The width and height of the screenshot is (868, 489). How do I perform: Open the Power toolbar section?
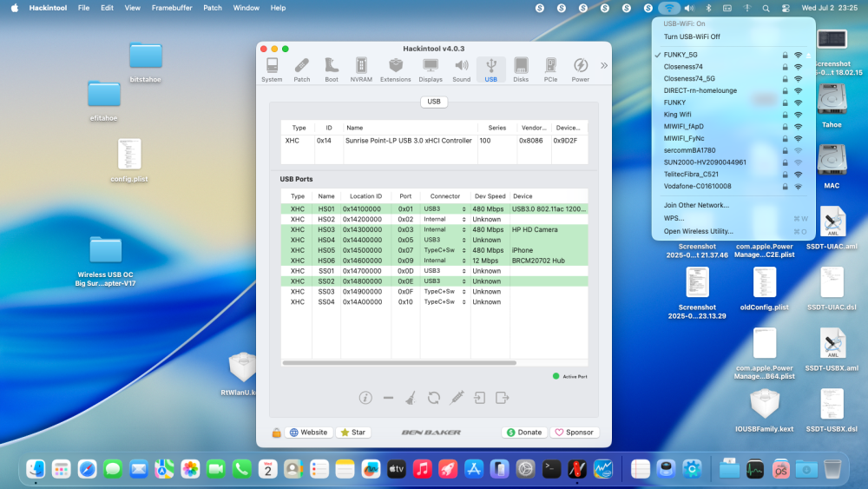(x=580, y=70)
